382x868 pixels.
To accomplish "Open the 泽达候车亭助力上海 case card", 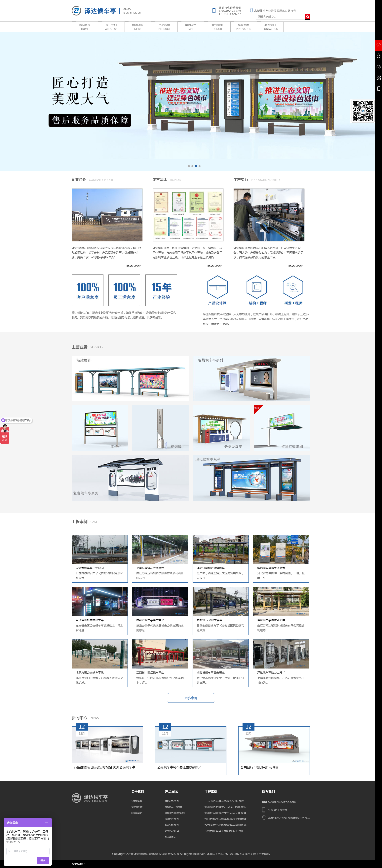I will point(281,663).
